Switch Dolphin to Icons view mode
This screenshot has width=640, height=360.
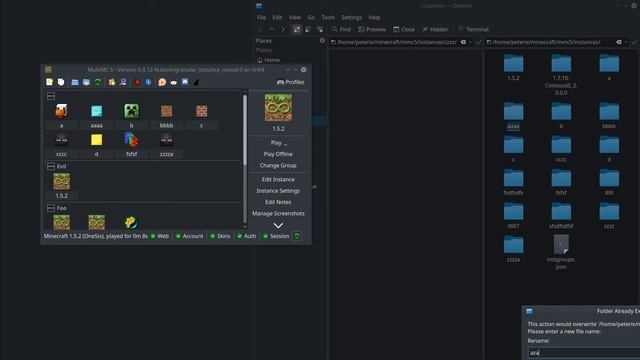(297, 29)
